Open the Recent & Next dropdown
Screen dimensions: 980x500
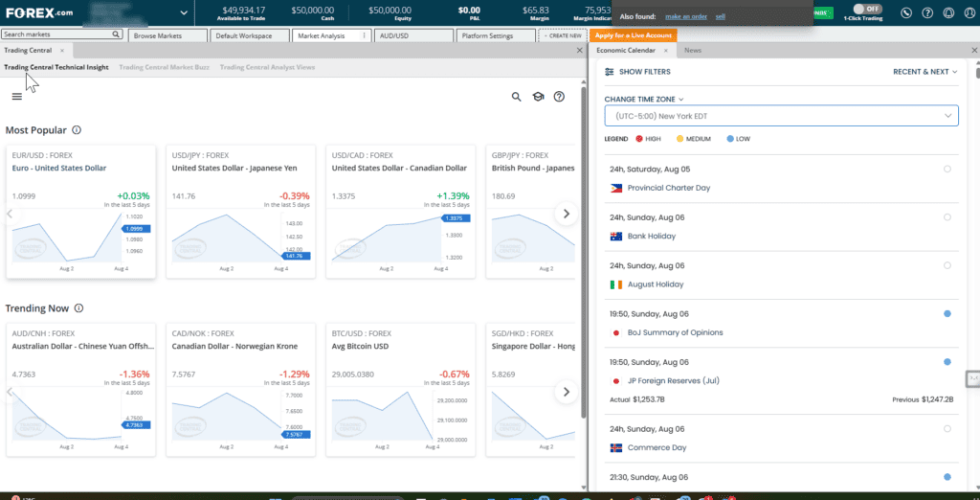tap(925, 72)
